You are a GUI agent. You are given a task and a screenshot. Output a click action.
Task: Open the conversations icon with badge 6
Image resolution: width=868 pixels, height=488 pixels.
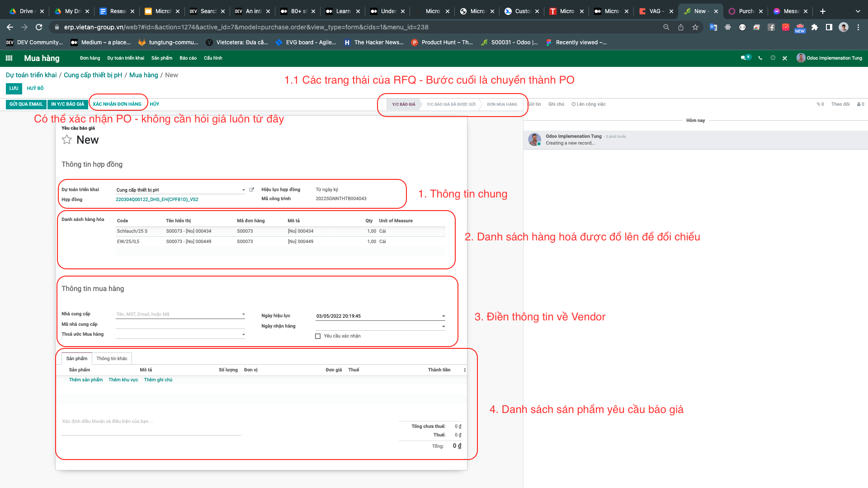point(745,58)
